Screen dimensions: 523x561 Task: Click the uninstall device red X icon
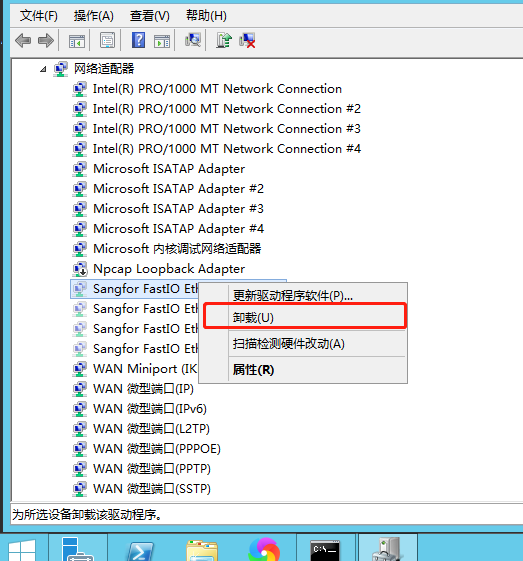click(x=248, y=40)
